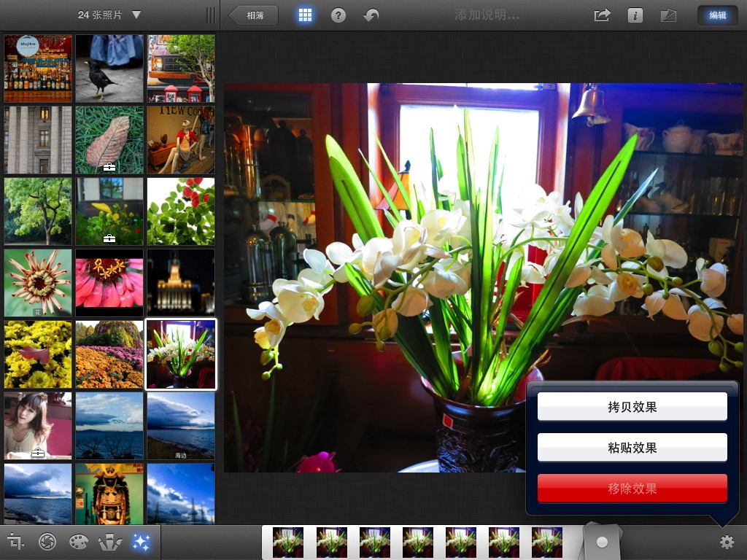747x560 pixels.
Task: Select the Effects sparkle tool
Action: click(x=141, y=542)
